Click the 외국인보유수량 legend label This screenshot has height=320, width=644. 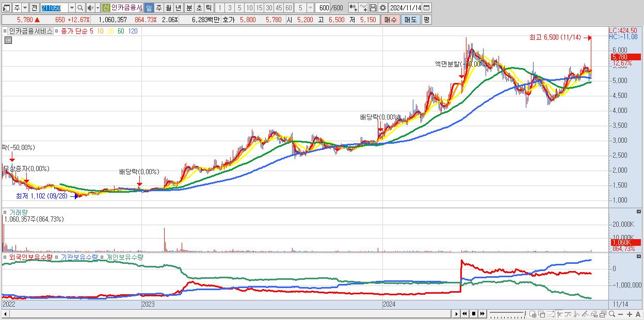[31, 257]
